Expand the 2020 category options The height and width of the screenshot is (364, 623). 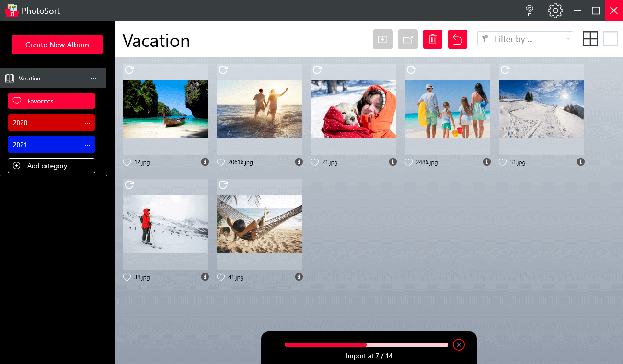pyautogui.click(x=87, y=123)
